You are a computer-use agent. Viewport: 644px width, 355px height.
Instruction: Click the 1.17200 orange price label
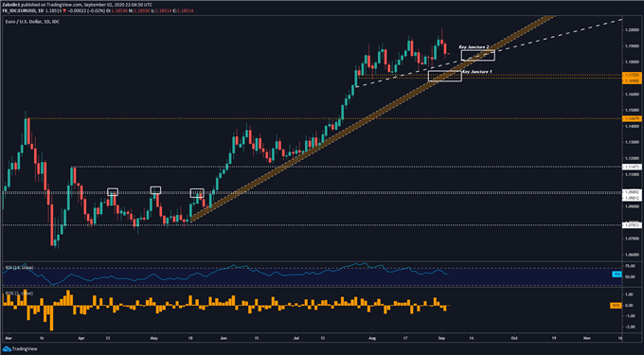point(632,76)
